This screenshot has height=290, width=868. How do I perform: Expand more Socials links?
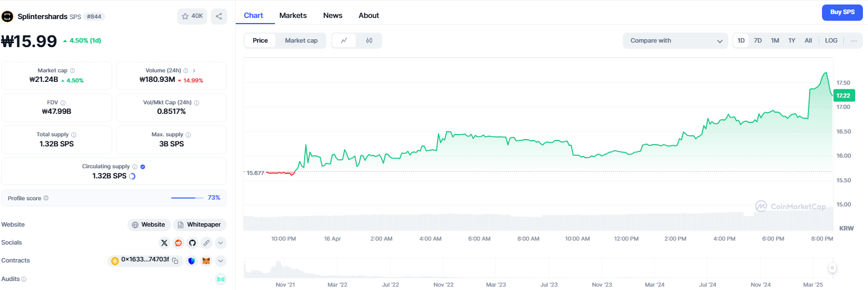click(x=221, y=243)
